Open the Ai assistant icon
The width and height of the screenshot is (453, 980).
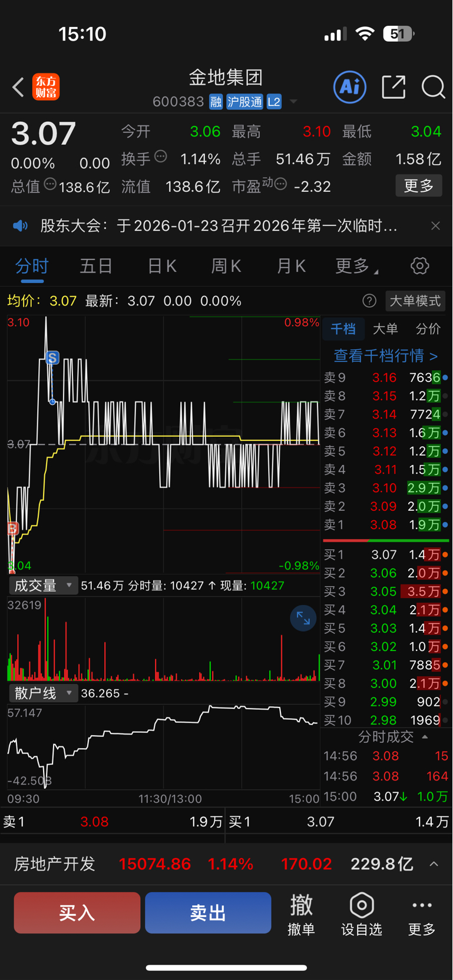(350, 87)
